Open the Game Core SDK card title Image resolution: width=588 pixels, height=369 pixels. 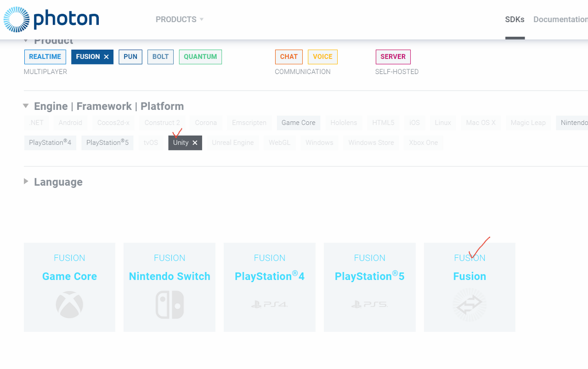[x=69, y=276]
